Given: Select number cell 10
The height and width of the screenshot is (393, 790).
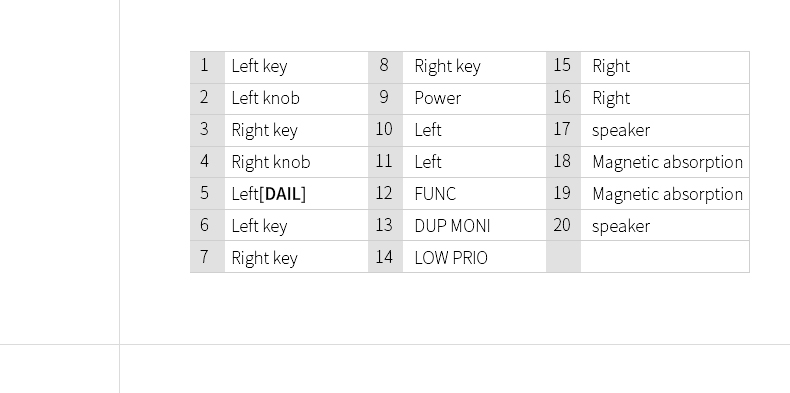Looking at the screenshot, I should coord(385,130).
